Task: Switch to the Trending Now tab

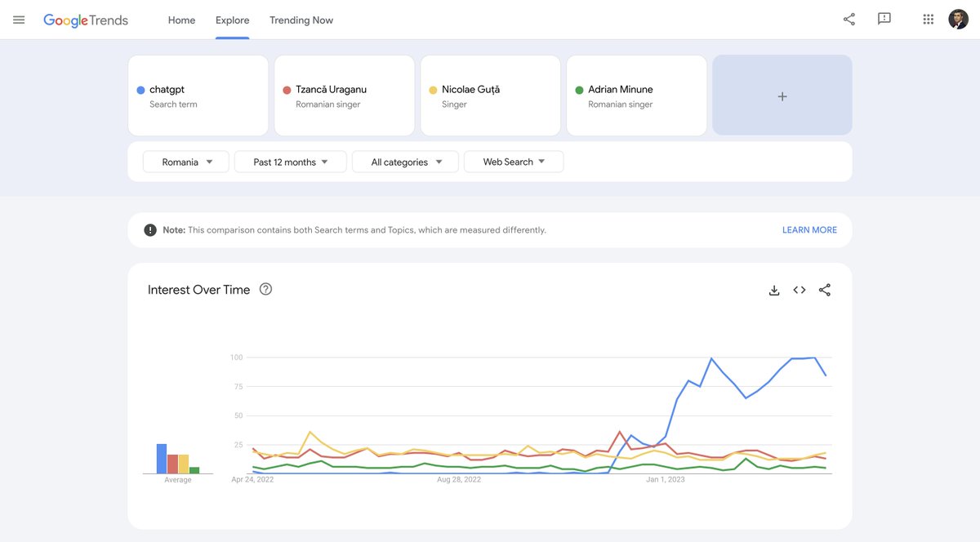Action: (301, 20)
